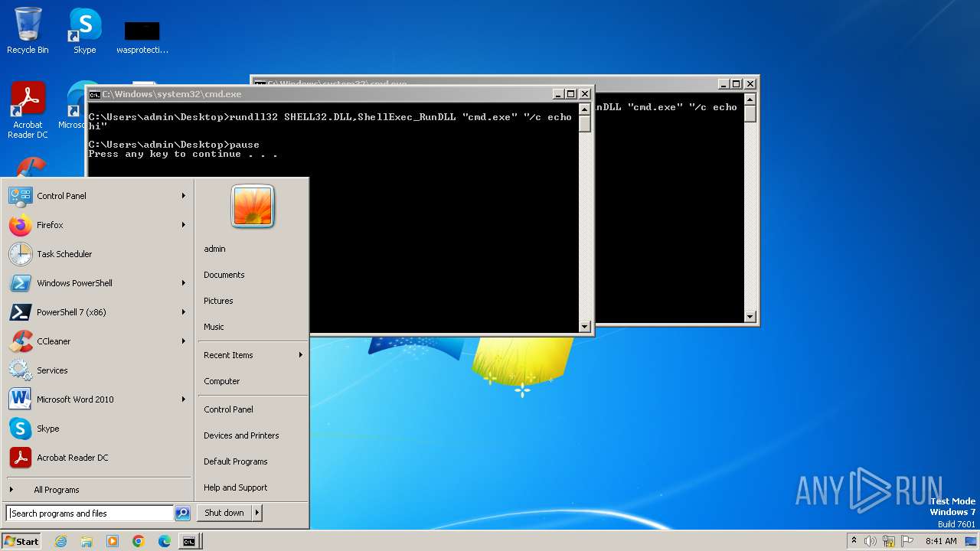The image size is (980, 551).
Task: Maximize the front cmd.exe window
Action: click(570, 94)
